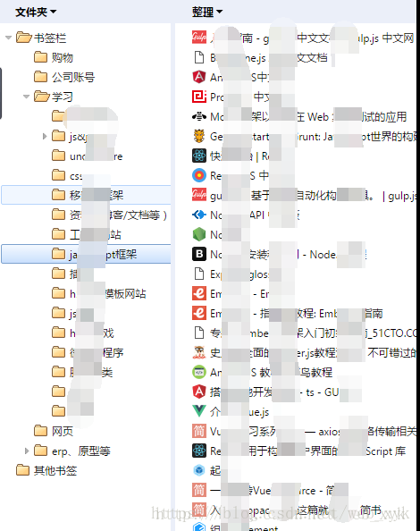Image resolution: width=420 pixels, height=531 pixels.
Task: Click the cartoon favicon of the 不可错过的 bookmark
Action: point(199,352)
